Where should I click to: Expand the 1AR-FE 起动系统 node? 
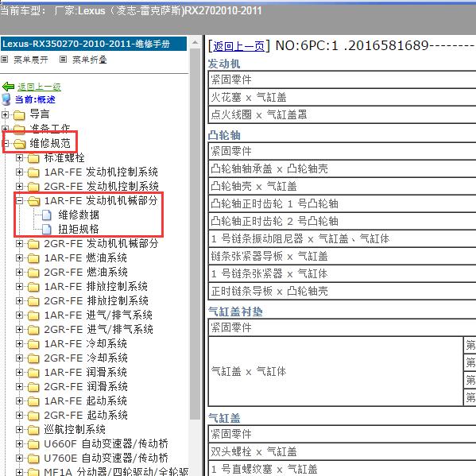pos(19,401)
